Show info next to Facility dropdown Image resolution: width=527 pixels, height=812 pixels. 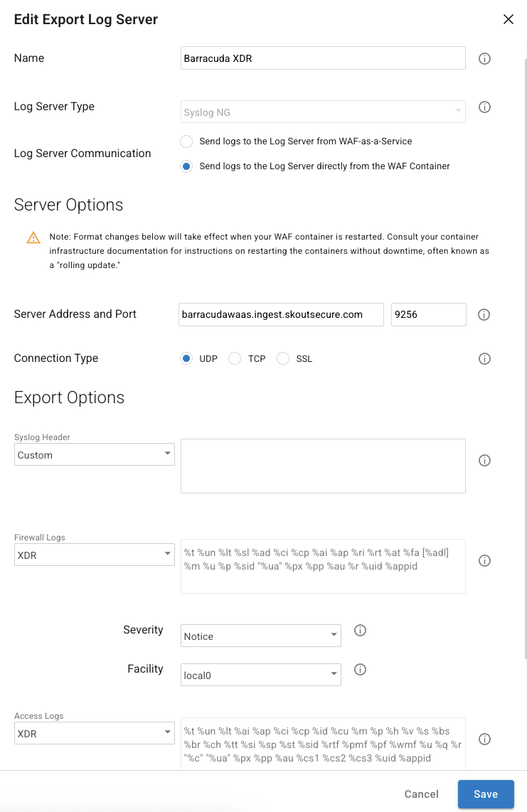(360, 670)
